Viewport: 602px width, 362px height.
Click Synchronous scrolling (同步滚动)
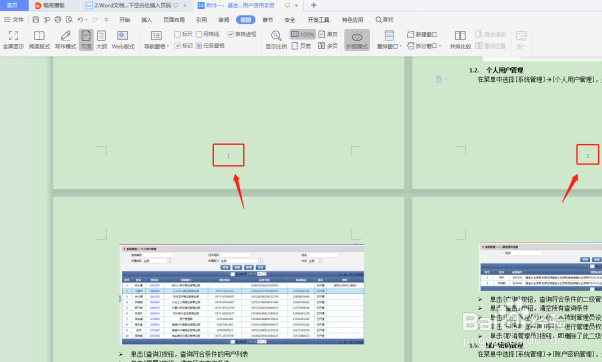coord(491,35)
